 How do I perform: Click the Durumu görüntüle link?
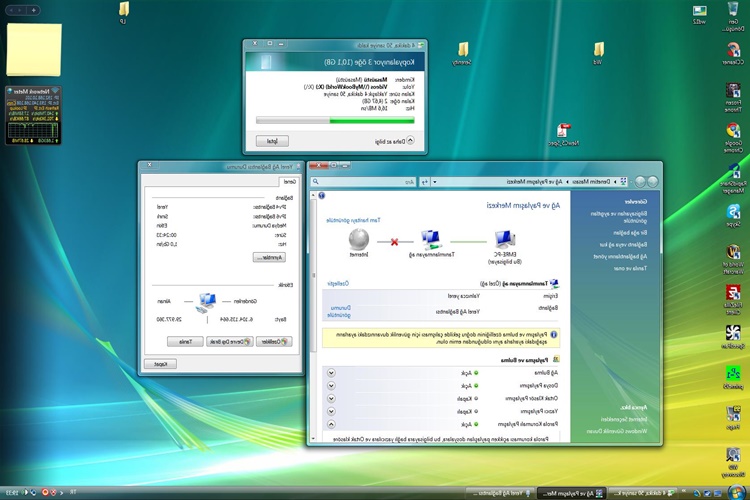pyautogui.click(x=339, y=311)
